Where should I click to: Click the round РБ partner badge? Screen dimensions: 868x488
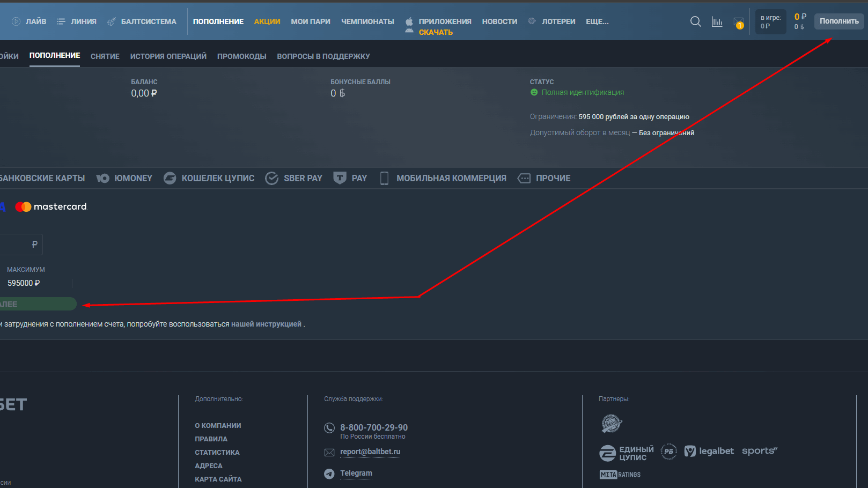pos(668,452)
